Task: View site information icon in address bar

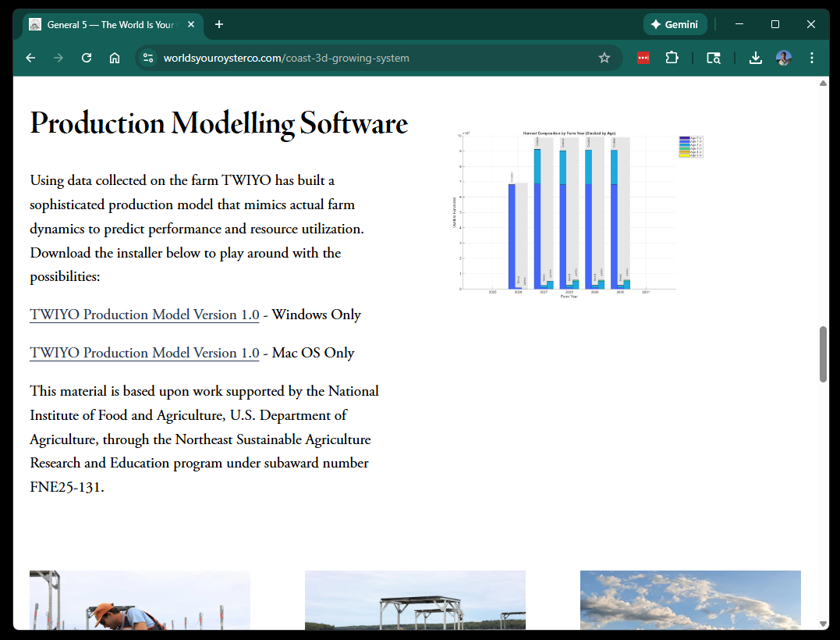Action: 149,58
